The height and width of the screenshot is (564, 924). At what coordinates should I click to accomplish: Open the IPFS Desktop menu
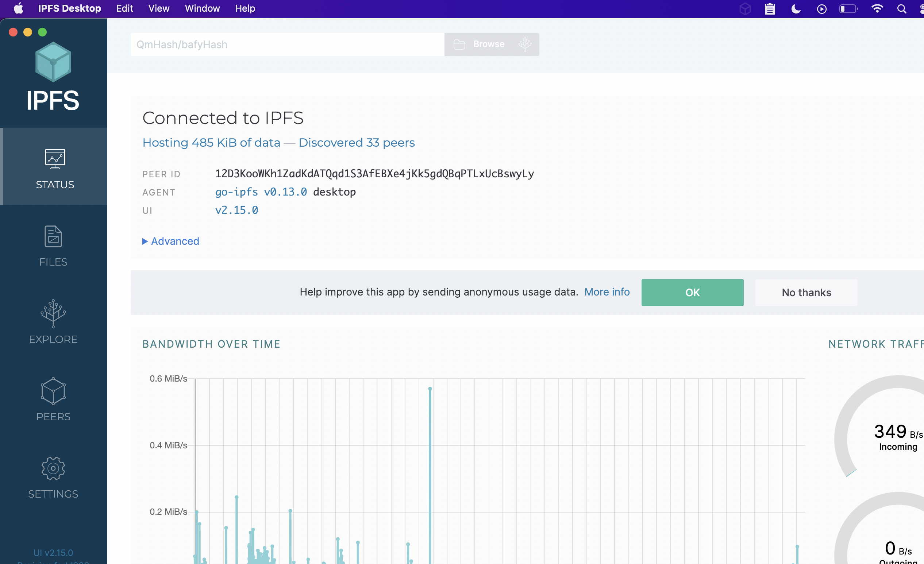pyautogui.click(x=69, y=8)
